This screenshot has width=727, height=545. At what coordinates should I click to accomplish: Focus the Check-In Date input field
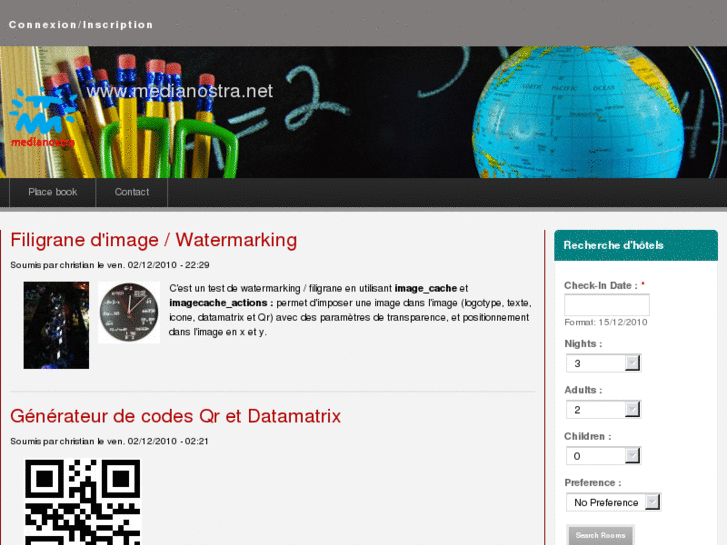606,305
